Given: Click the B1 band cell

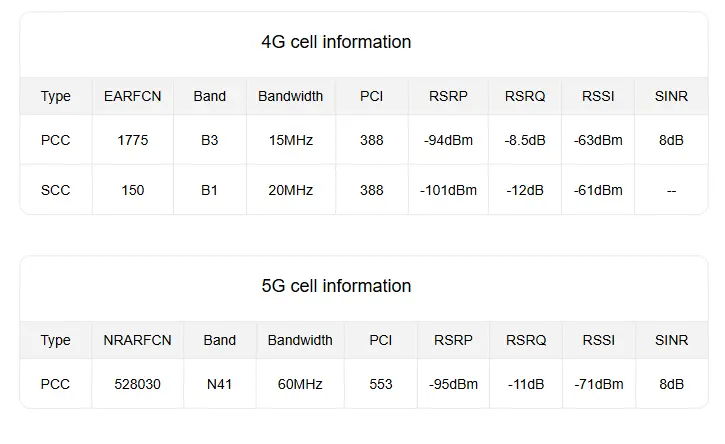Looking at the screenshot, I should (209, 190).
